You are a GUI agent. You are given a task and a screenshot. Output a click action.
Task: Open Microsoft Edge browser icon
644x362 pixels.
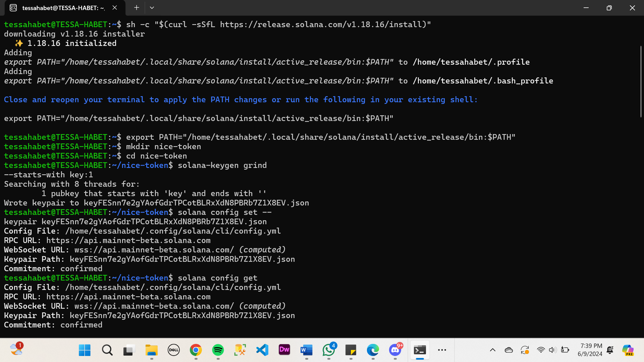[373, 350]
